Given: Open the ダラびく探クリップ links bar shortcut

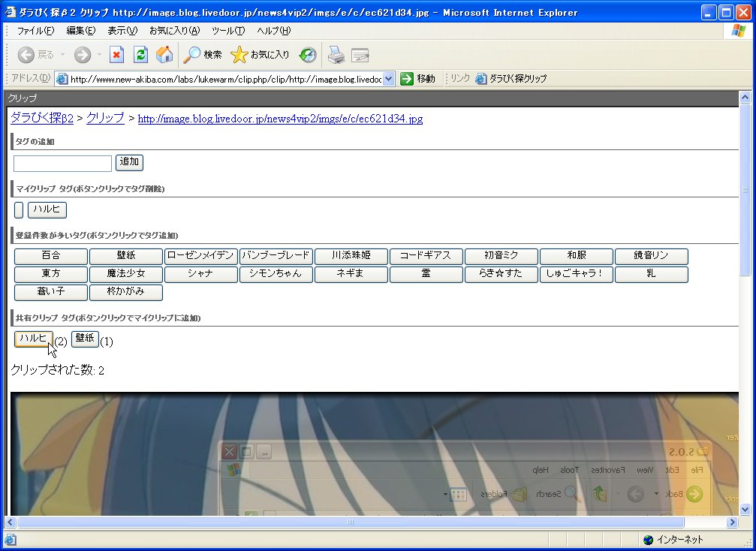Looking at the screenshot, I should (511, 79).
